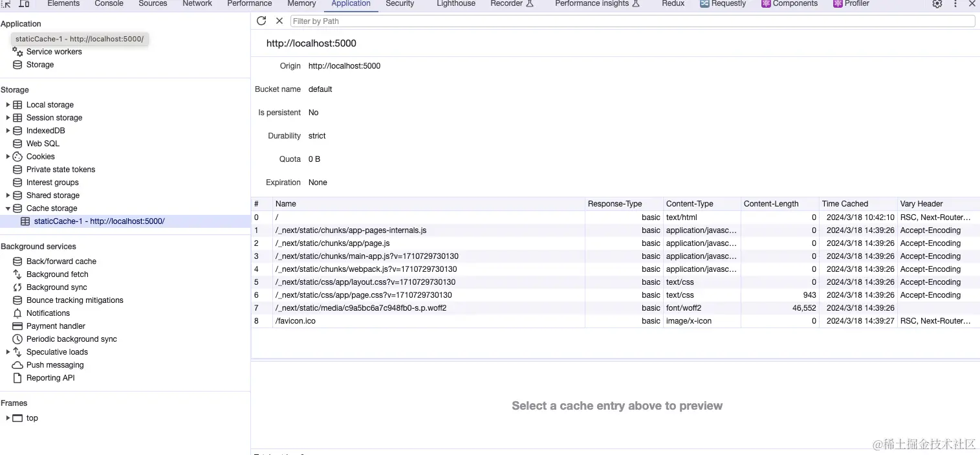Viewport: 980px width, 455px height.
Task: Open DevTools settings gear
Action: click(937, 4)
